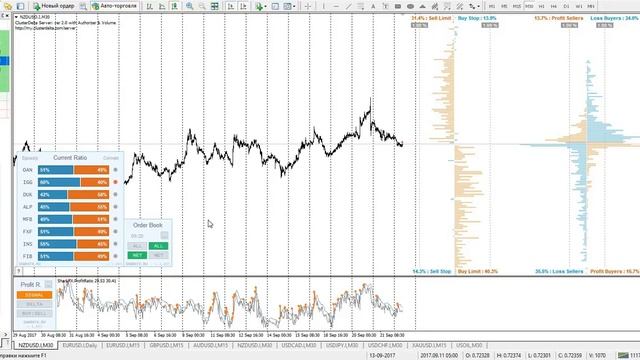This screenshot has height=360, width=640.
Task: Toggle the IGG row indicator dot
Action: (116, 182)
